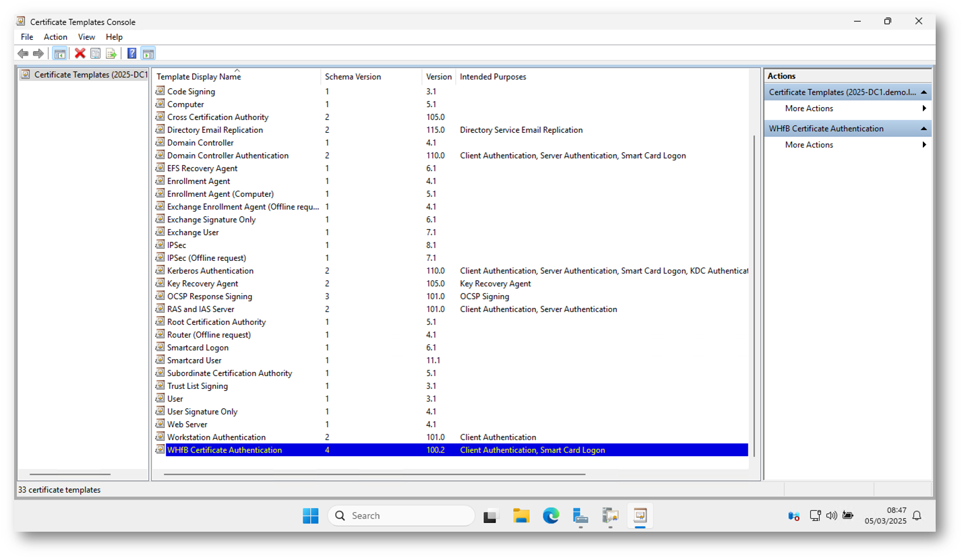Sort by the Version column header
The width and height of the screenshot is (964, 560).
[439, 76]
